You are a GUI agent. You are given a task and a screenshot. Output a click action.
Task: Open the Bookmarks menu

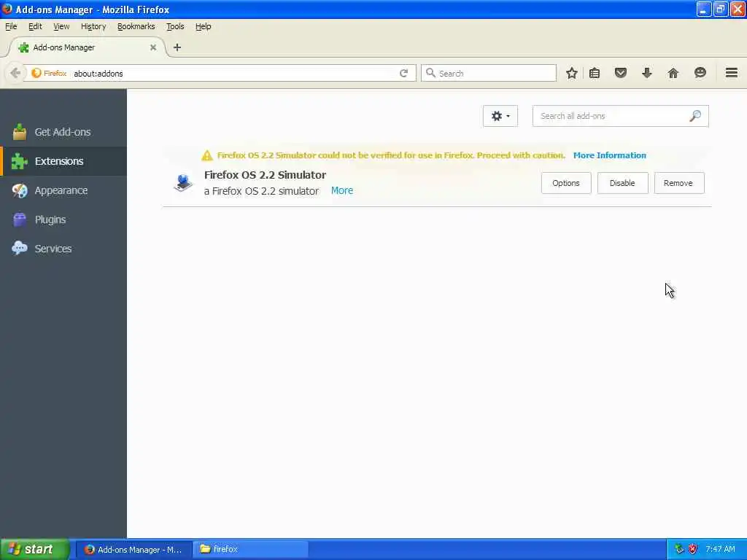click(136, 26)
